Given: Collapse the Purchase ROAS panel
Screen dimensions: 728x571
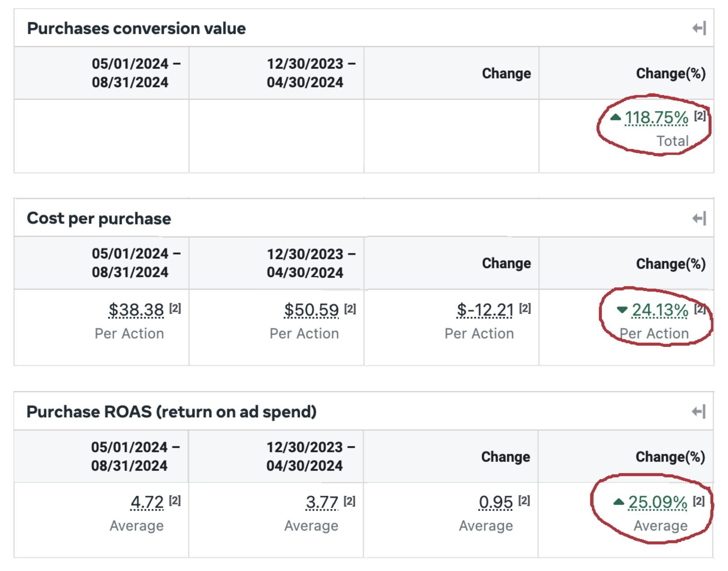Looking at the screenshot, I should click(698, 412).
